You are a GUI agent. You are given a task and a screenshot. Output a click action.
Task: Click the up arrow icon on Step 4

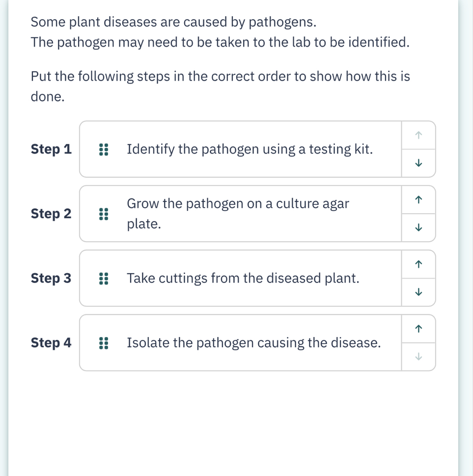pyautogui.click(x=418, y=329)
